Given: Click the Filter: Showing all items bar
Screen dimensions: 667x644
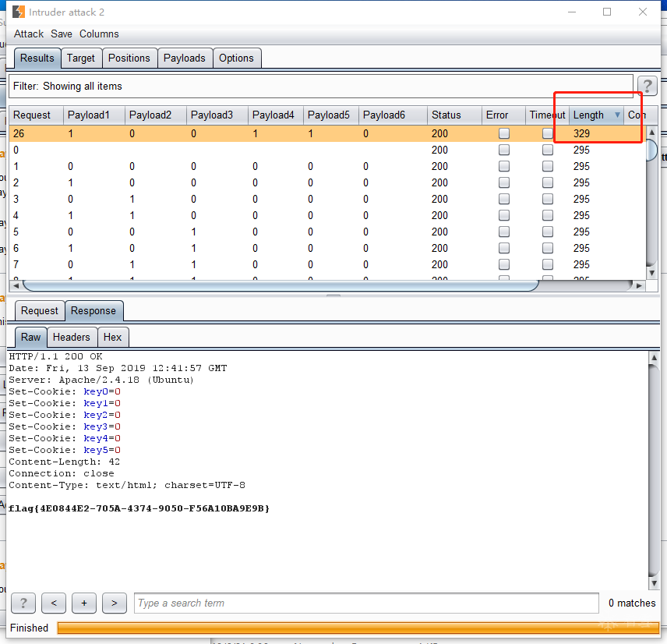Looking at the screenshot, I should click(x=321, y=86).
